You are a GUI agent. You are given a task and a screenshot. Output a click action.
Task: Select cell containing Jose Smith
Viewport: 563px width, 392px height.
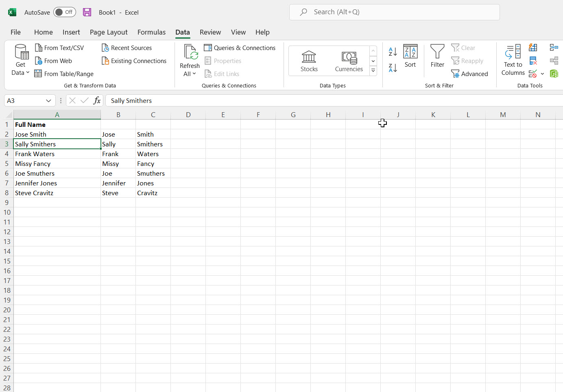57,134
